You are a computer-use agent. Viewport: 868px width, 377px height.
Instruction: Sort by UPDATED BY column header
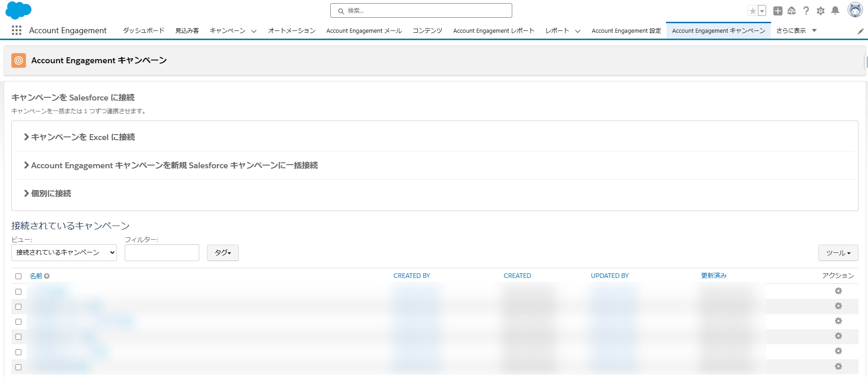point(610,276)
